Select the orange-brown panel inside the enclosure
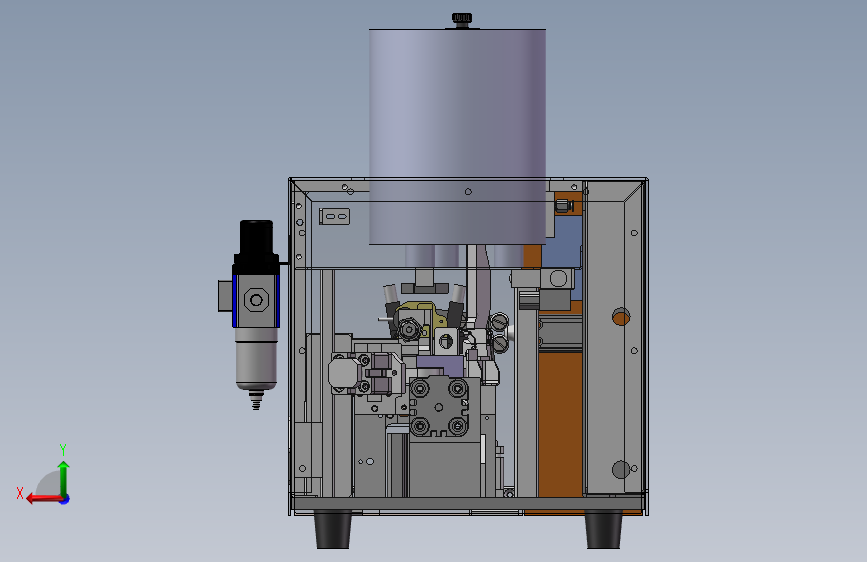Image resolution: width=867 pixels, height=562 pixels. pyautogui.click(x=560, y=423)
